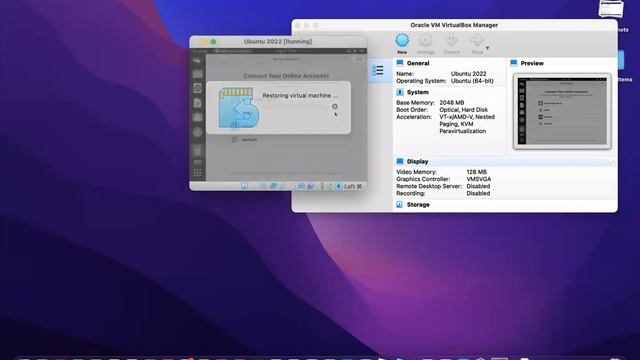Click the 'Left ⌘' host key indicator
This screenshot has height=360, width=640.
click(x=353, y=187)
